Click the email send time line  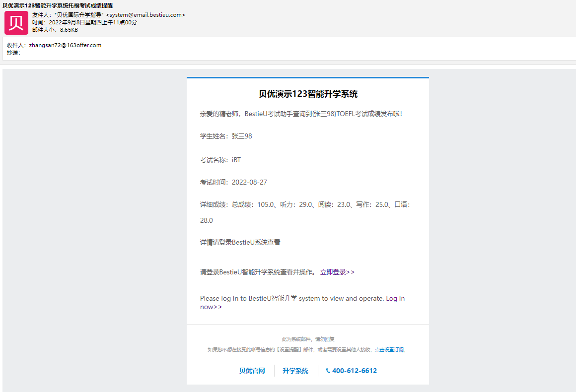(x=84, y=22)
